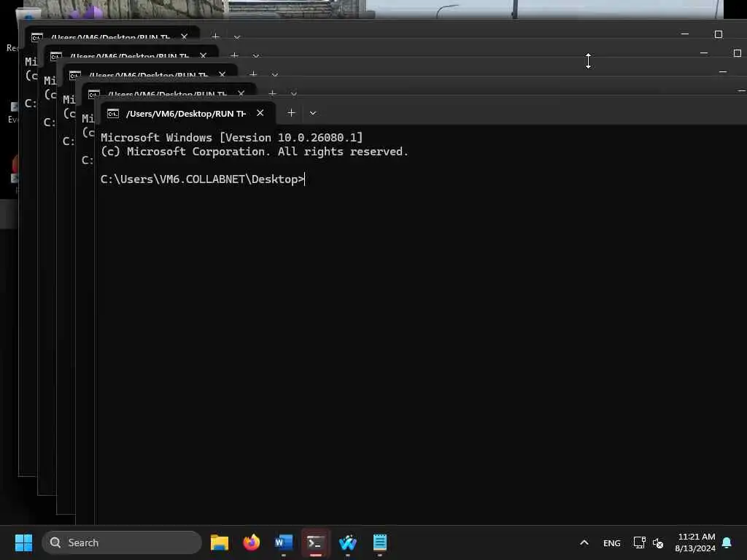Minimize the fourth terminal window

tap(704, 52)
